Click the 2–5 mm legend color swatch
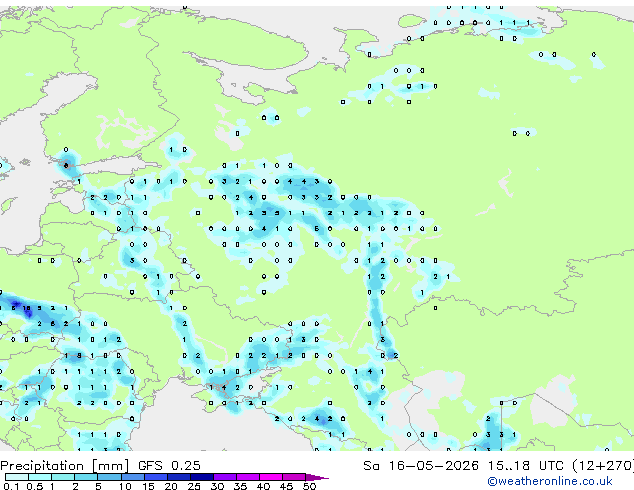This screenshot has height=490, width=634. tap(86, 477)
